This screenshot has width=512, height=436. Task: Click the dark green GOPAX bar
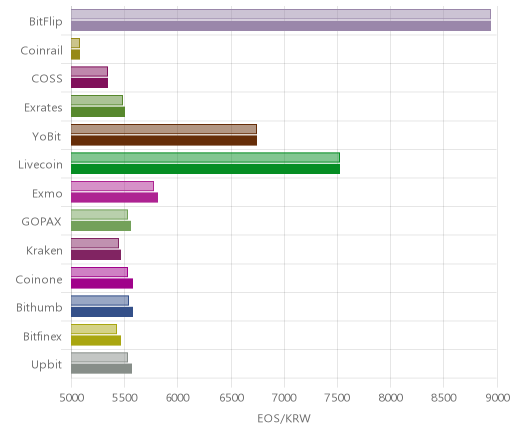pyautogui.click(x=101, y=226)
